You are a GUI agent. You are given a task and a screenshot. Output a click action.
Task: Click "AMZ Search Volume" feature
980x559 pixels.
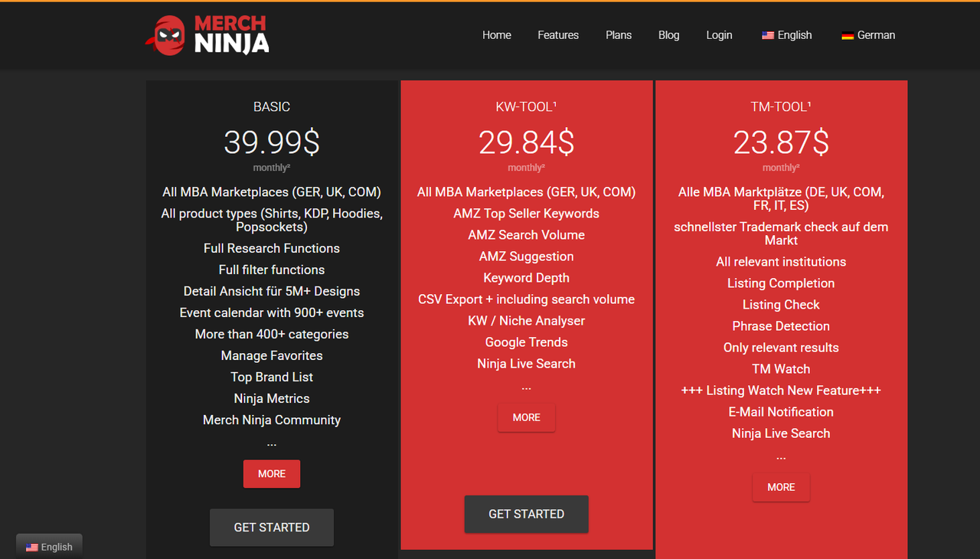pyautogui.click(x=527, y=235)
